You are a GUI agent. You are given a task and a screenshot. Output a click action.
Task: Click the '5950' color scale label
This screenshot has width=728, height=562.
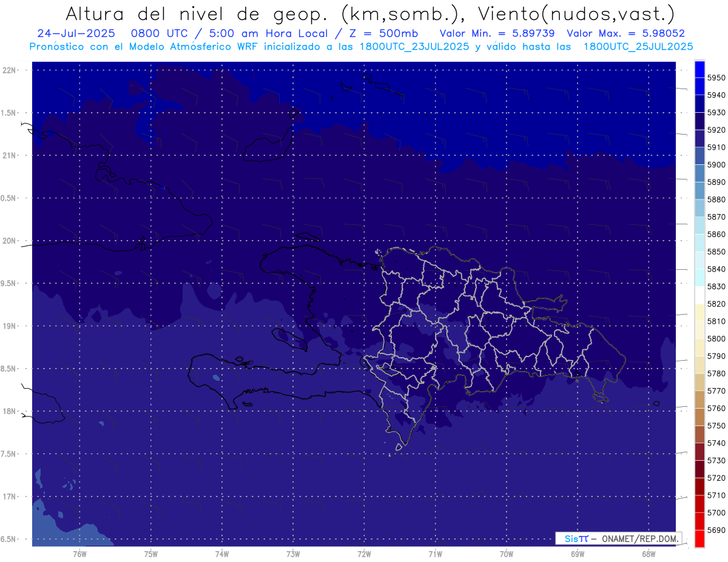(x=716, y=78)
